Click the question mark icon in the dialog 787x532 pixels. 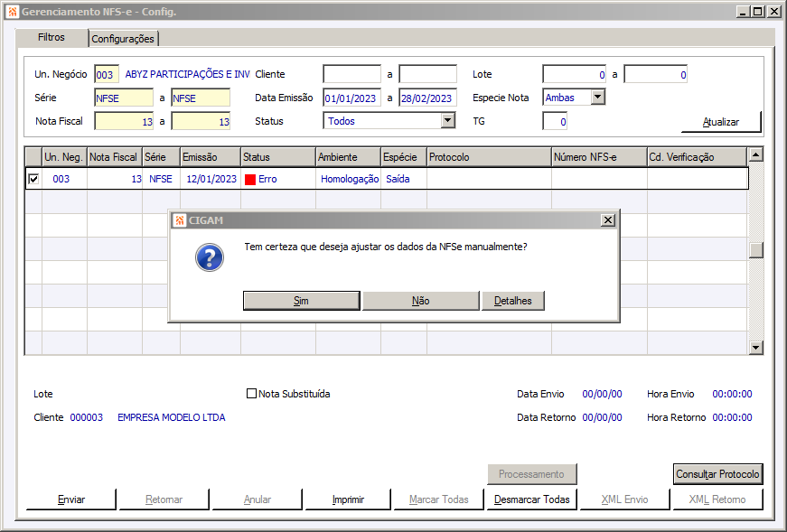click(x=210, y=257)
